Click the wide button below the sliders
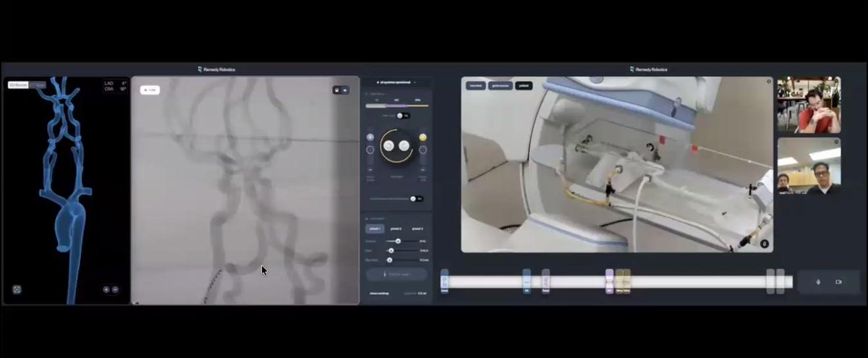The width and height of the screenshot is (868, 358). tap(396, 275)
